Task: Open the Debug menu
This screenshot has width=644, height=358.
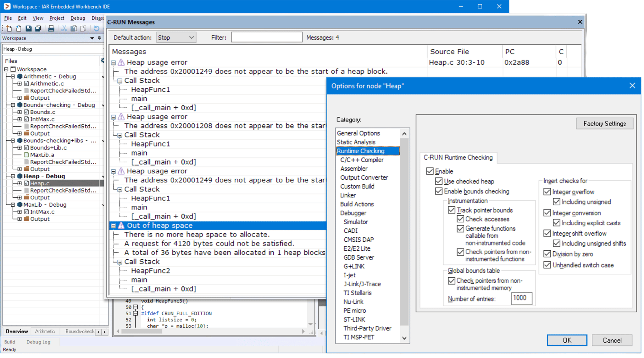Action: pyautogui.click(x=78, y=18)
